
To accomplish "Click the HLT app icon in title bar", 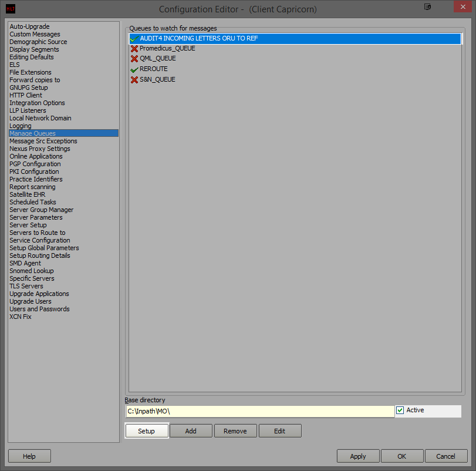I will (x=11, y=9).
